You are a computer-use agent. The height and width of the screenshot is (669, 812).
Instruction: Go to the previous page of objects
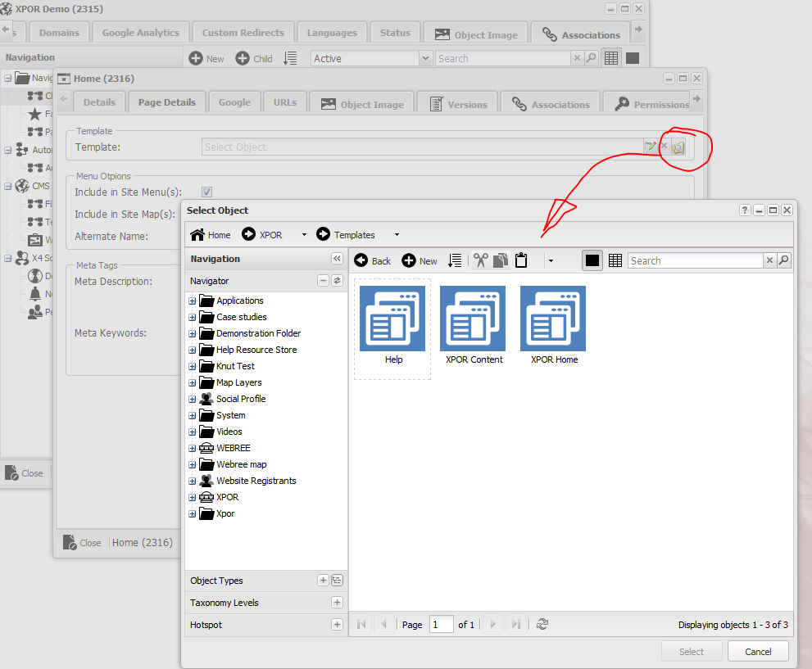383,624
